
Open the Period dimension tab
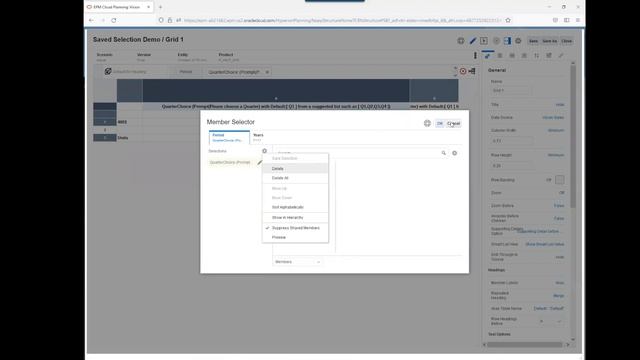click(229, 138)
